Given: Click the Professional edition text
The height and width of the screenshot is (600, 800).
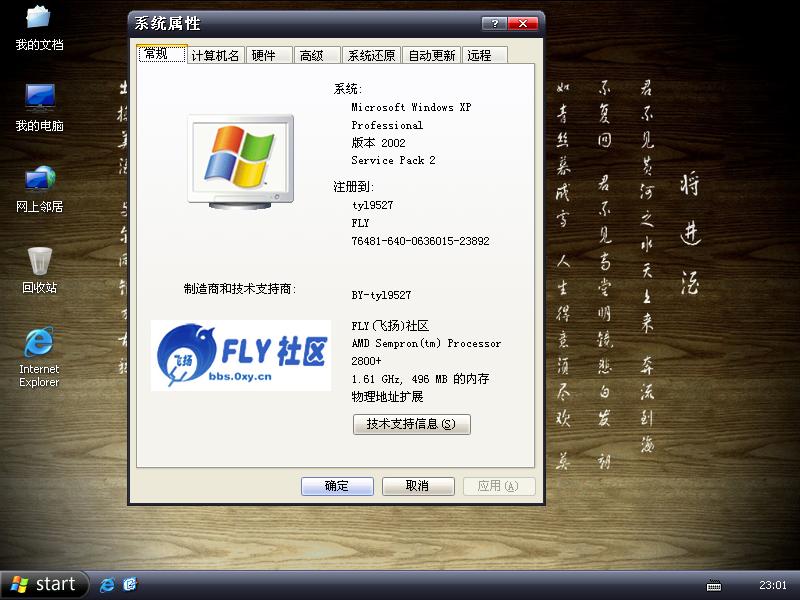Looking at the screenshot, I should click(387, 125).
